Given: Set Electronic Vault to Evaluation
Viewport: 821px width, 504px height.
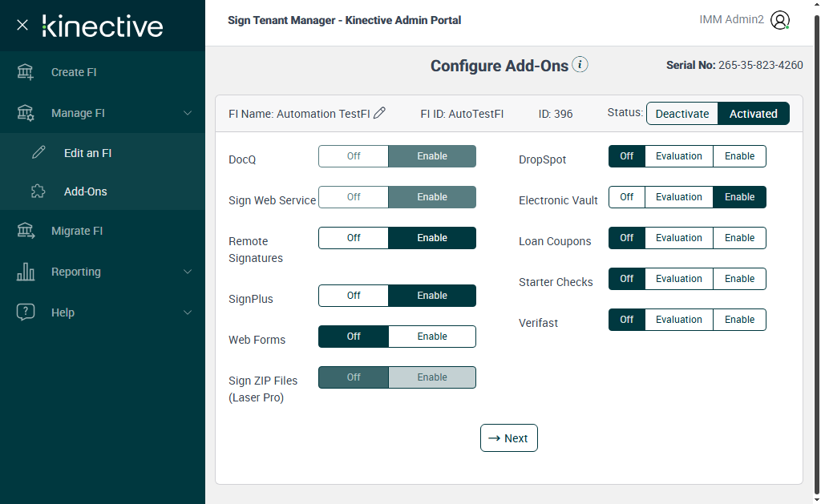Looking at the screenshot, I should click(x=679, y=197).
